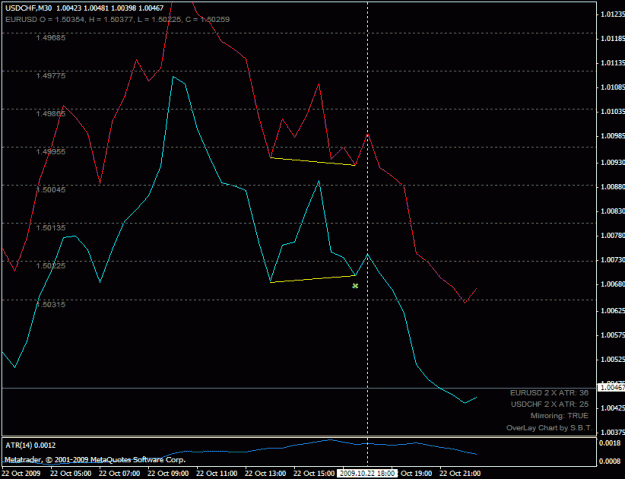Click the 22 Oct 2009 date label
This screenshot has height=479, width=625.
(x=22, y=473)
